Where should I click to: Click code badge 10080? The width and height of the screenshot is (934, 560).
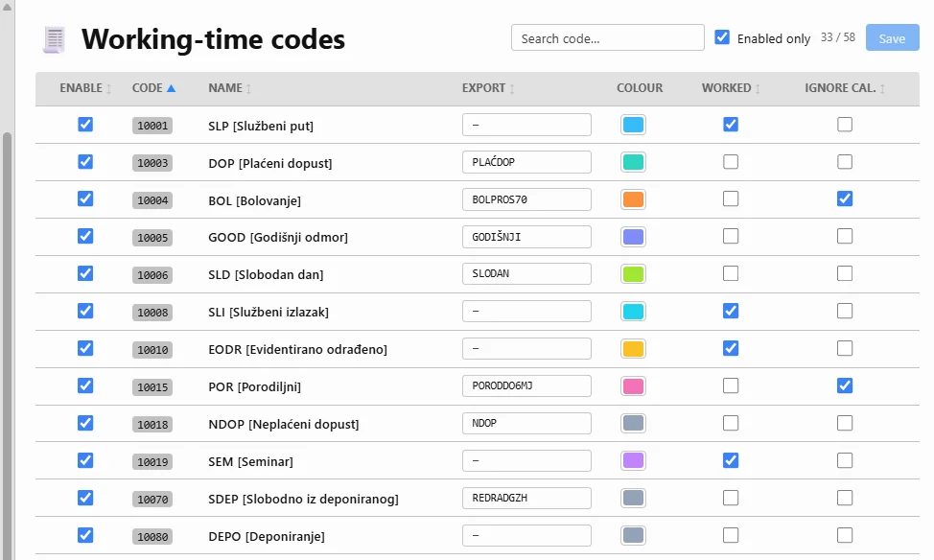(152, 537)
